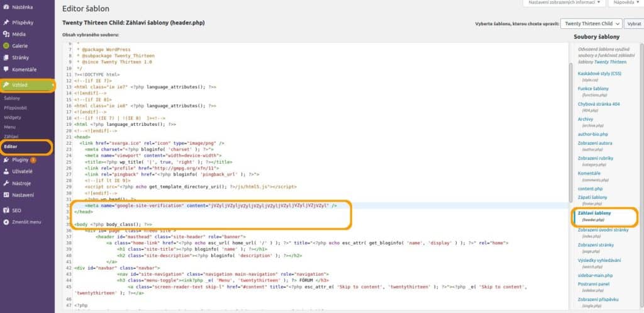The image size is (644, 313).
Task: Open the Twenty Thirteen Child theme dropdown
Action: tap(591, 24)
